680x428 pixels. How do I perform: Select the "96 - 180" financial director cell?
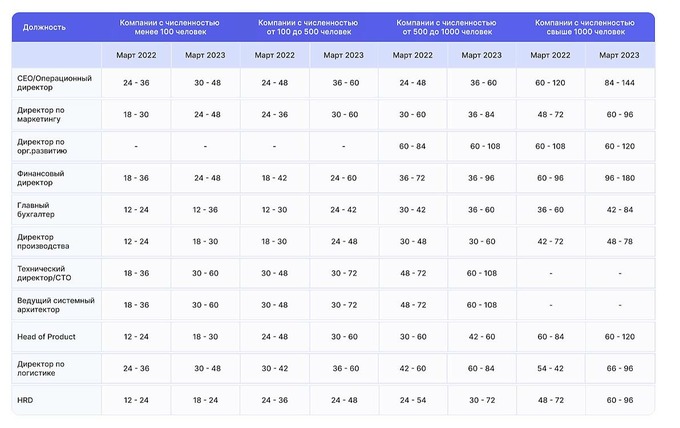point(620,178)
